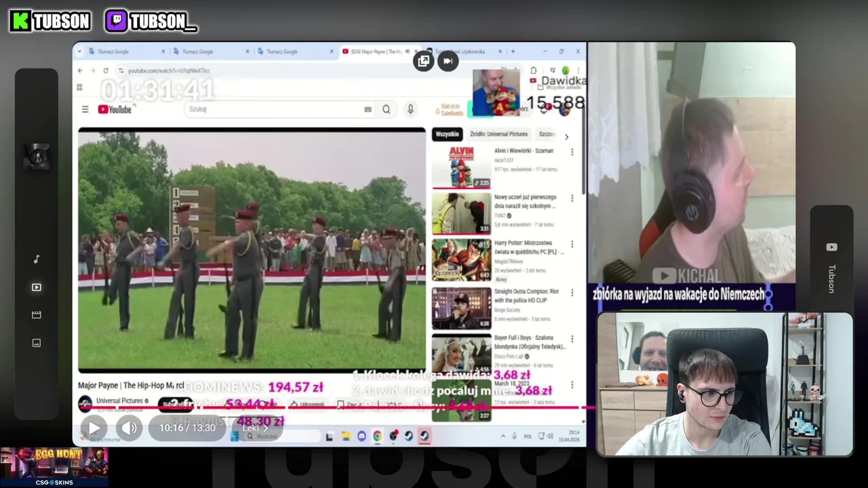
Task: Open on-screen keyboard icon in search box
Action: (x=368, y=109)
